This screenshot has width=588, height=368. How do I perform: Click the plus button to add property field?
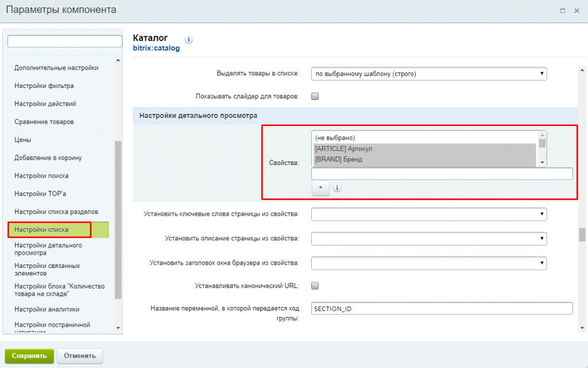320,188
